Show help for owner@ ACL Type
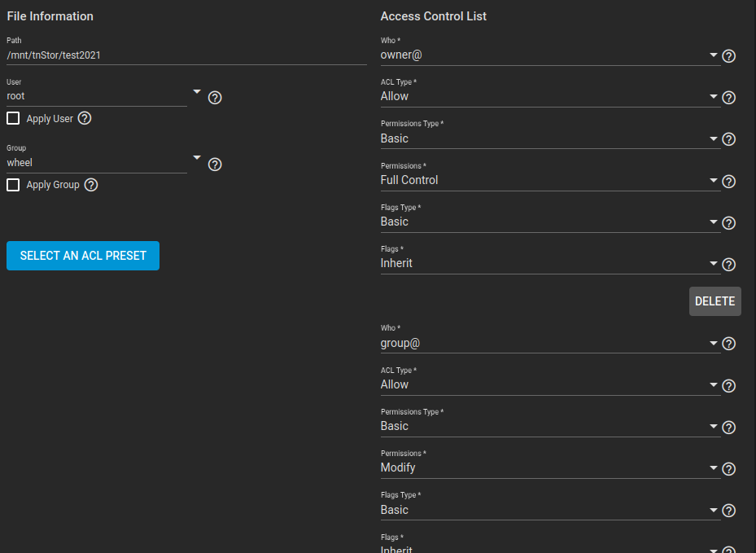Viewport: 756px width, 553px height. [x=728, y=98]
